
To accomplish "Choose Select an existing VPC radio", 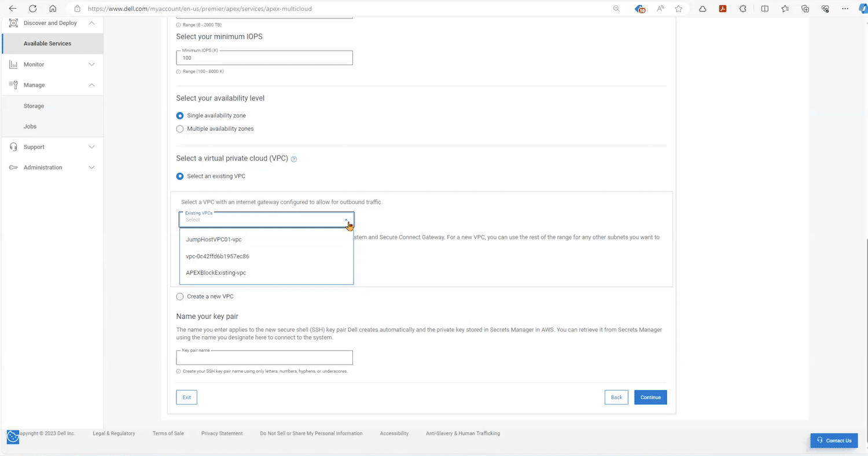I will (x=180, y=176).
